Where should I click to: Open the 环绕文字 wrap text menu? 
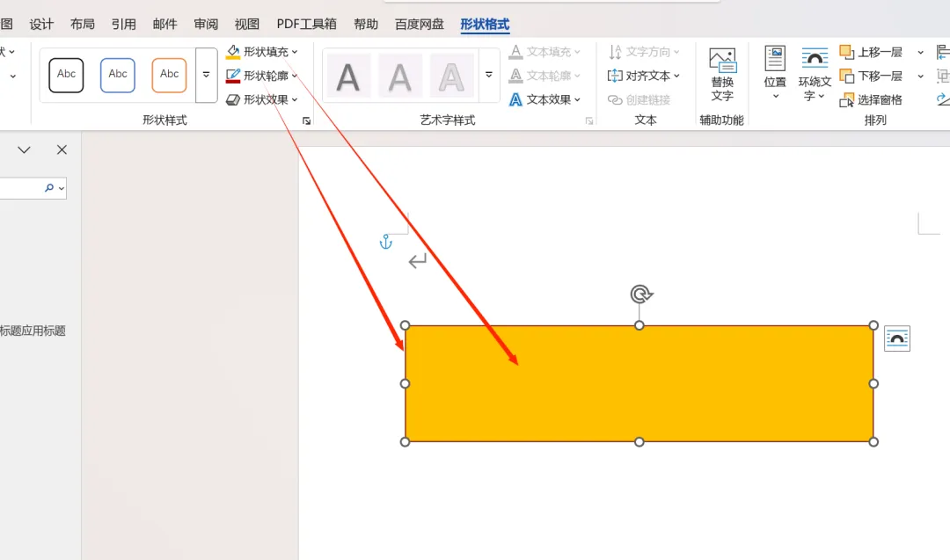coord(815,73)
